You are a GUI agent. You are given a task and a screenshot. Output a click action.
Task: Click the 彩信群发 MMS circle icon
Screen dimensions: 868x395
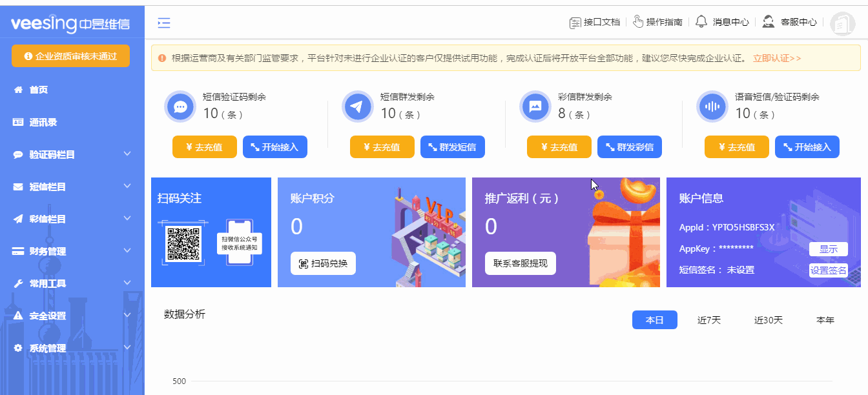pyautogui.click(x=535, y=106)
